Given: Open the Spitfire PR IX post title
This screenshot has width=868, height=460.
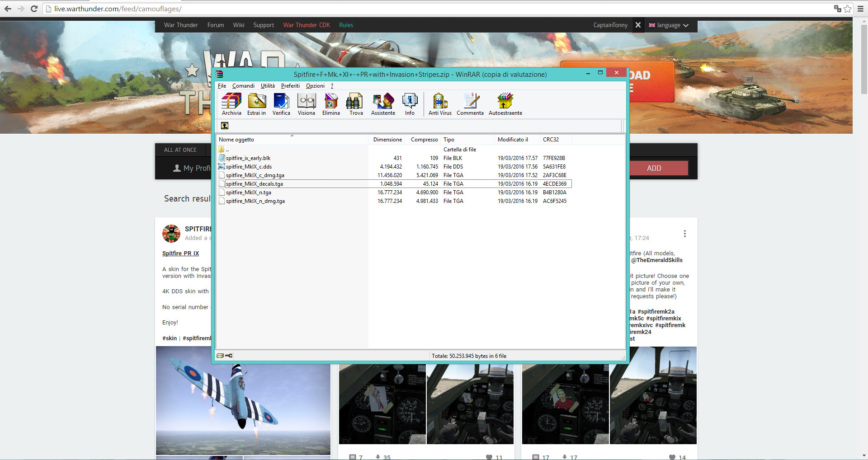Looking at the screenshot, I should pyautogui.click(x=180, y=253).
